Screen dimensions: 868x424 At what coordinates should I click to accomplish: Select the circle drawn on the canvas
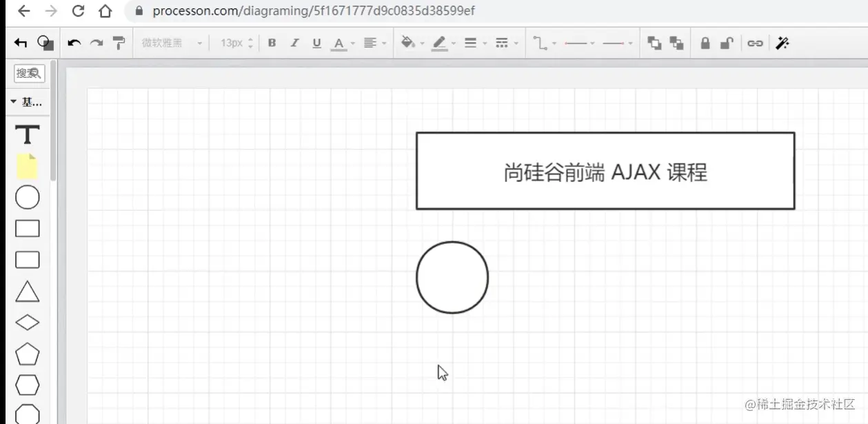pyautogui.click(x=452, y=277)
